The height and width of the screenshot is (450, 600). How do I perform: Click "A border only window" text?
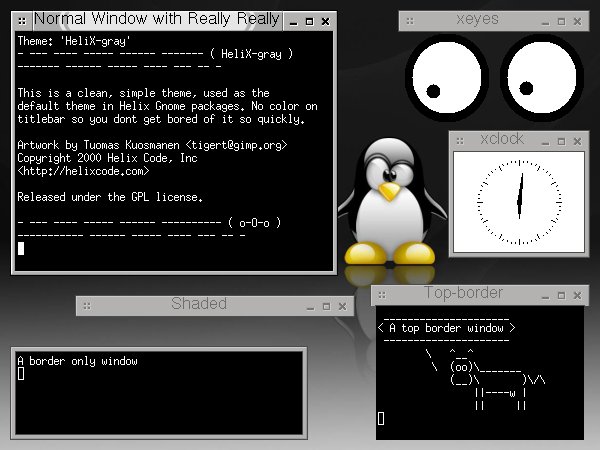click(x=78, y=361)
